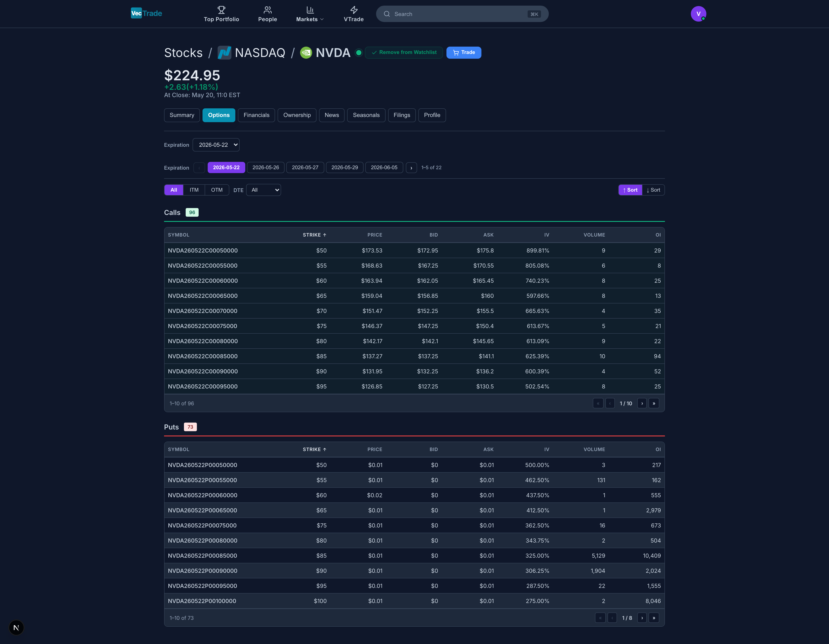The width and height of the screenshot is (829, 644).
Task: Open Top Portfolio trophy icon
Action: (221, 10)
